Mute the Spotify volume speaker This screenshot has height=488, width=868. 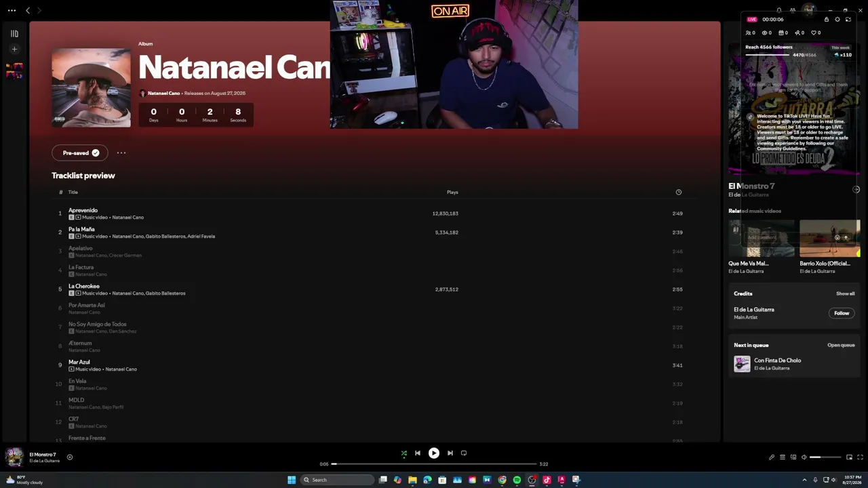804,457
